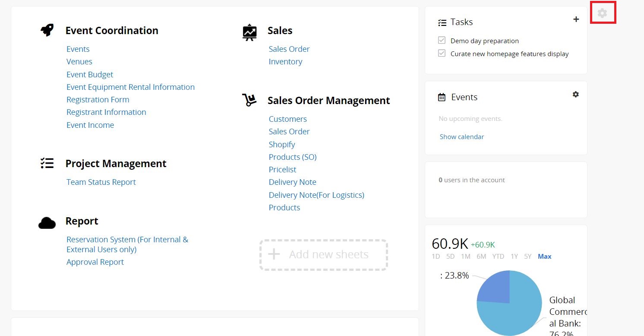Add a new task with plus icon
The height and width of the screenshot is (336, 644).
[576, 19]
